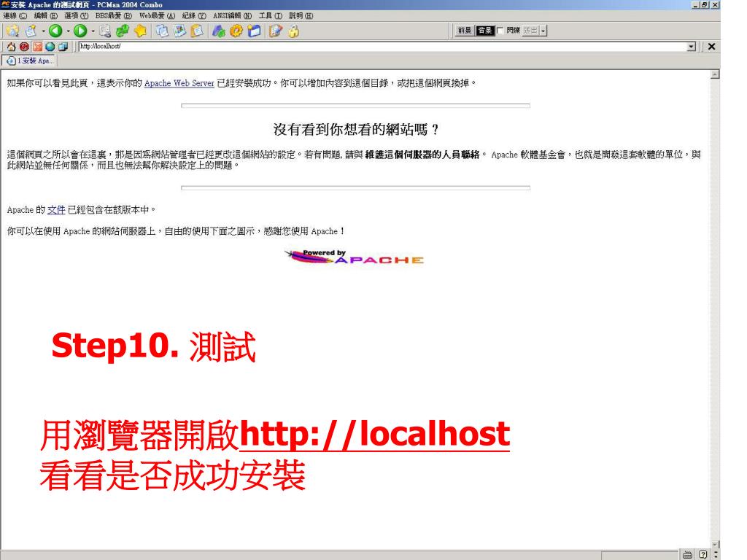The height and width of the screenshot is (560, 747).
Task: Click the copy documents toolbar icon
Action: [162, 31]
